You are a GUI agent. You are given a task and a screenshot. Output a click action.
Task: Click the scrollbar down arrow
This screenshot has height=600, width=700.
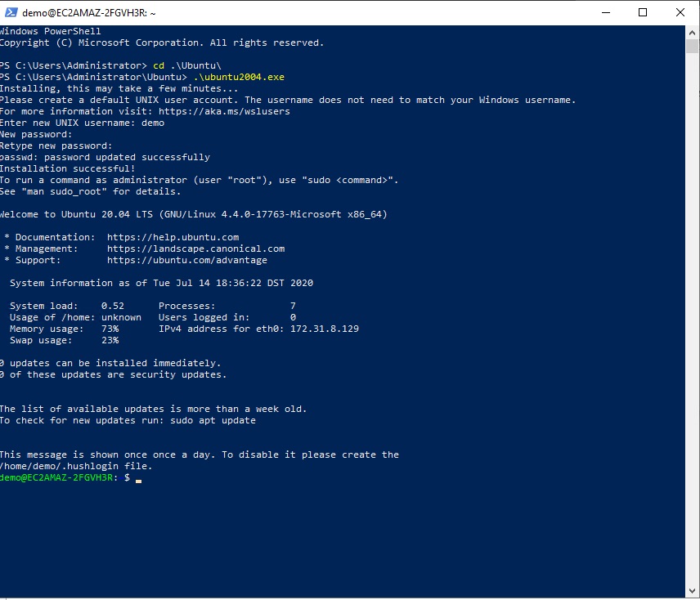pos(691,589)
